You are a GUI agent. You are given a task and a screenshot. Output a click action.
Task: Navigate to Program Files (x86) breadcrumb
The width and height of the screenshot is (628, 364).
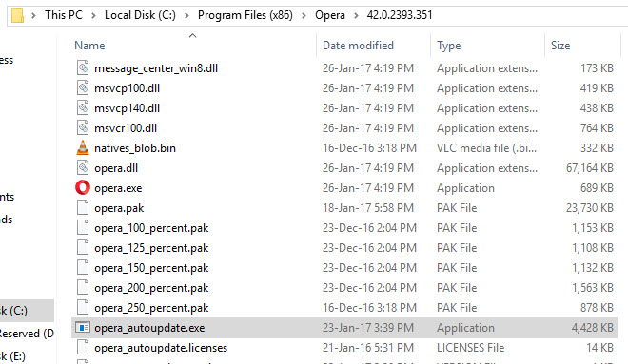pyautogui.click(x=245, y=15)
